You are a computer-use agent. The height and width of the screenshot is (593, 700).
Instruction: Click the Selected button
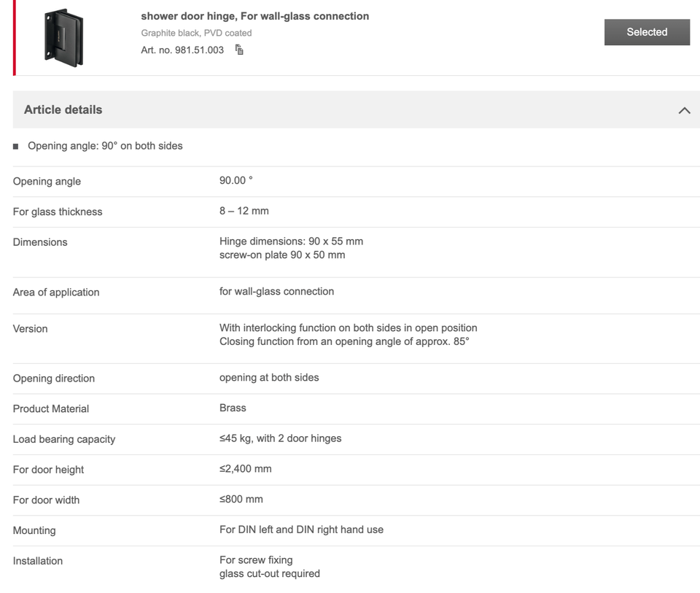tap(647, 32)
